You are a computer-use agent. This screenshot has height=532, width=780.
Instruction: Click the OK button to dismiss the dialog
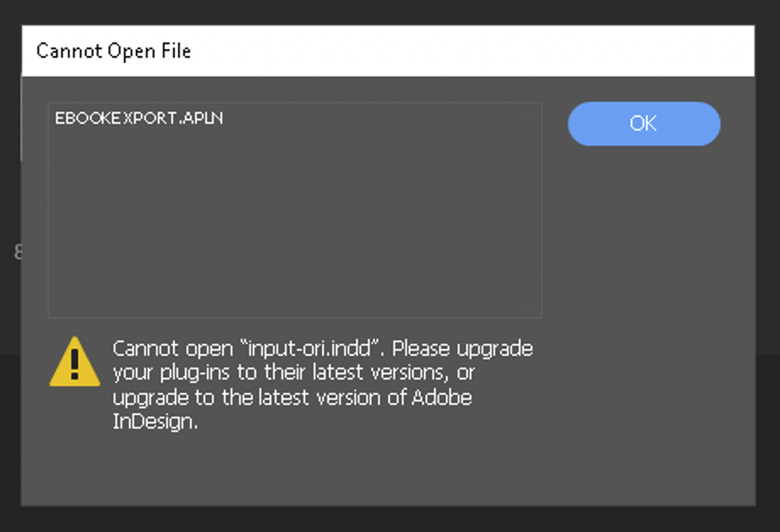pyautogui.click(x=643, y=124)
